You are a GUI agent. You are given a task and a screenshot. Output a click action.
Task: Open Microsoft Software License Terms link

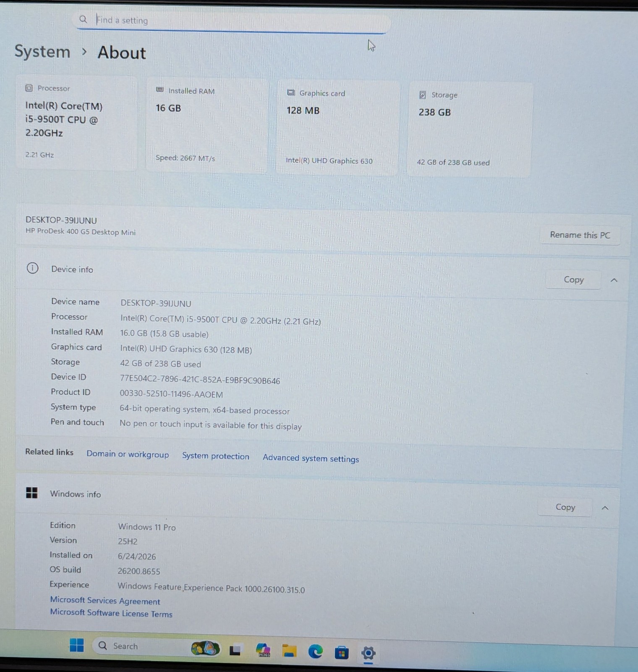111,613
